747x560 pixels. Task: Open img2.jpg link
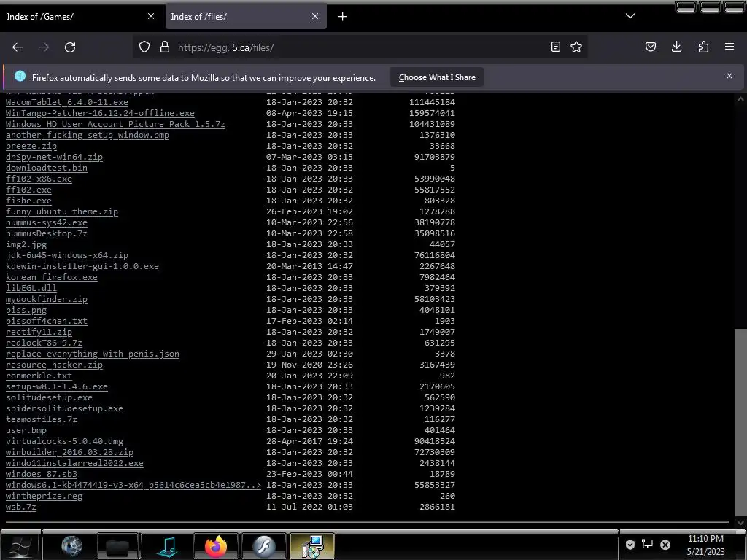pyautogui.click(x=26, y=244)
